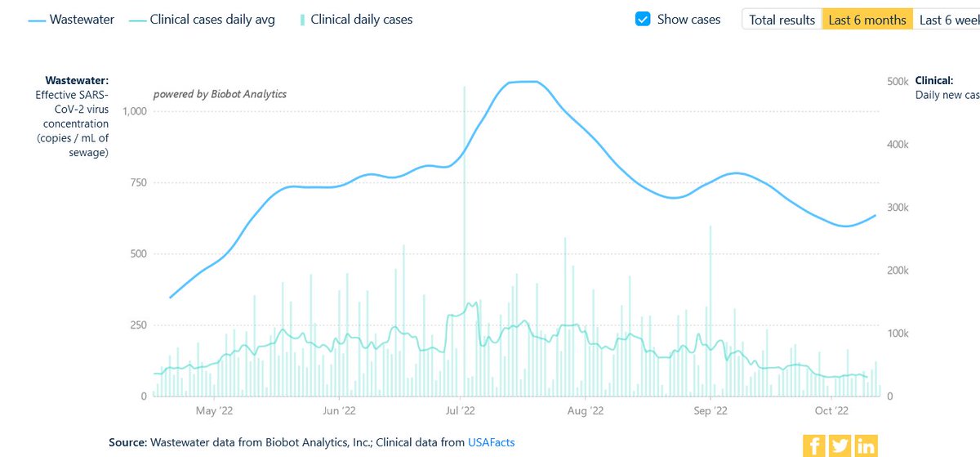Share chart via LinkedIn icon
980x457 pixels.
pos(866,445)
